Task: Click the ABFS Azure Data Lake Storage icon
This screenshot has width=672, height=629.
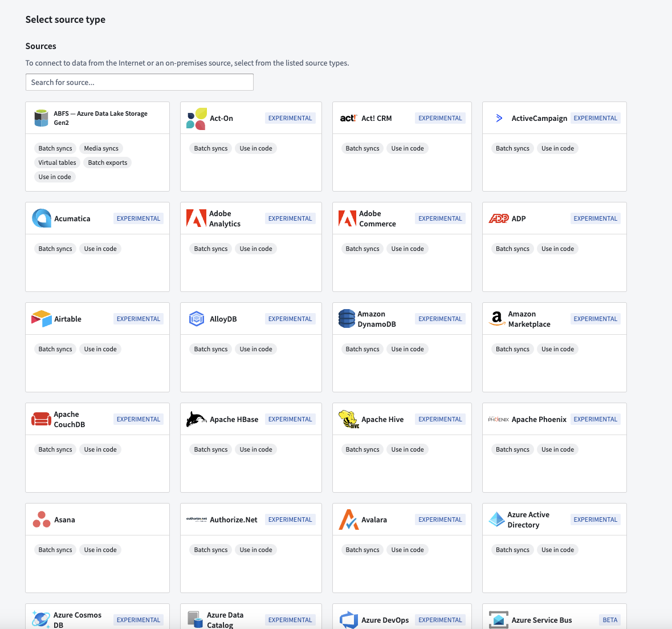Action: (41, 118)
